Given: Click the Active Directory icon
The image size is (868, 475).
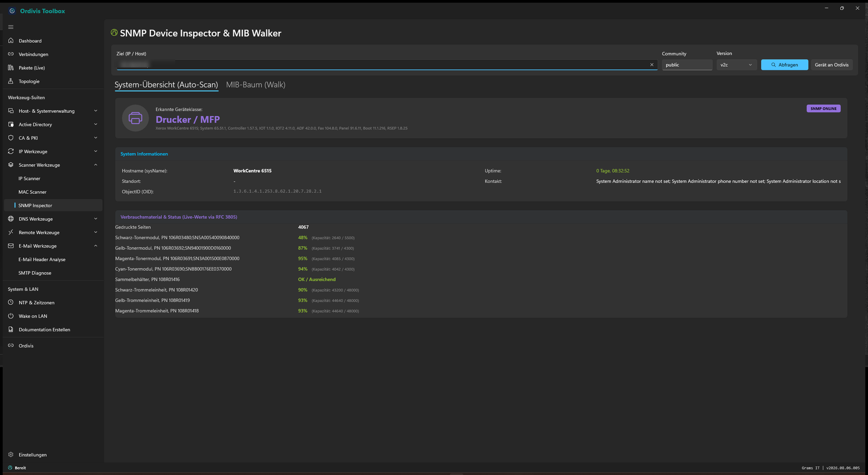Looking at the screenshot, I should click(11, 124).
